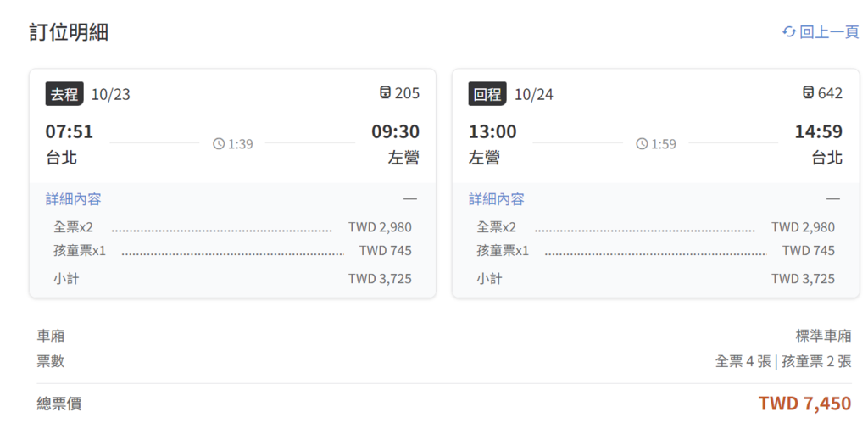Toggle the 詳細內容 section for the 去程 trip

coord(73,199)
